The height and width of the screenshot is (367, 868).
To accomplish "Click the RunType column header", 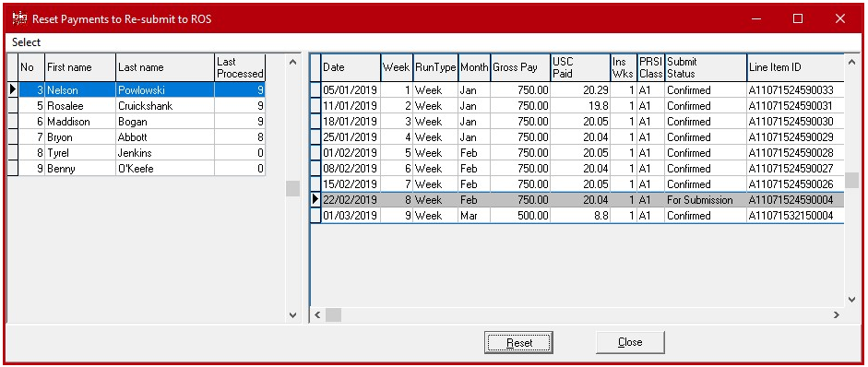I will tap(435, 67).
